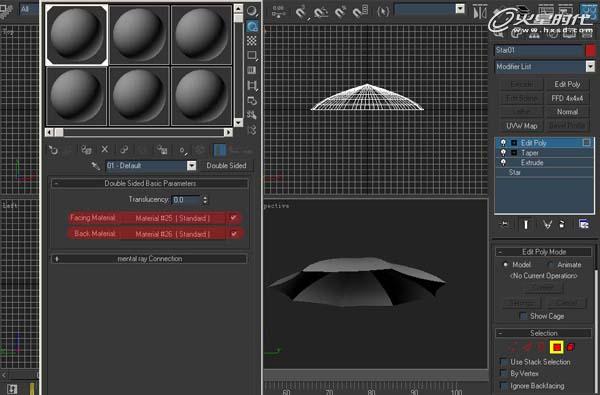
Task: Select Element sub-object selection icon
Action: 571,347
